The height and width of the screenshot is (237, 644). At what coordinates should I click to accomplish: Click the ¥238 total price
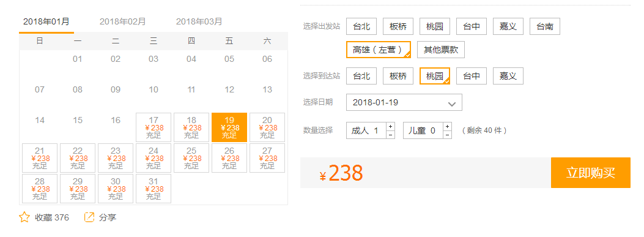click(x=341, y=173)
